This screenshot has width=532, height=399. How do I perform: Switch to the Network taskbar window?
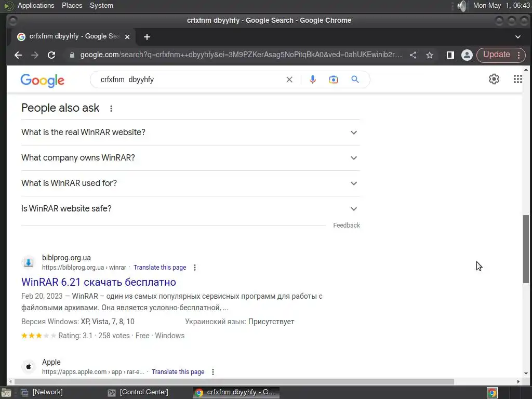tap(42, 392)
